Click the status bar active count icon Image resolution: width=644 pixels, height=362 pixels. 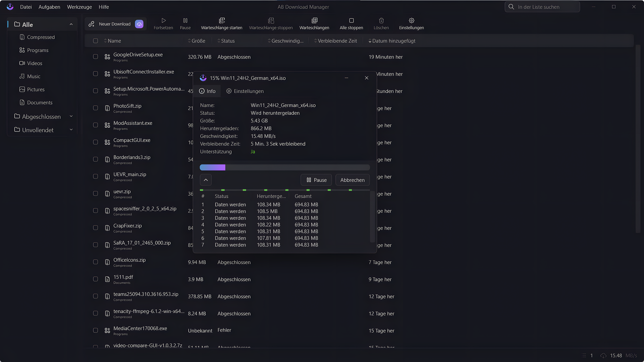pyautogui.click(x=584, y=356)
